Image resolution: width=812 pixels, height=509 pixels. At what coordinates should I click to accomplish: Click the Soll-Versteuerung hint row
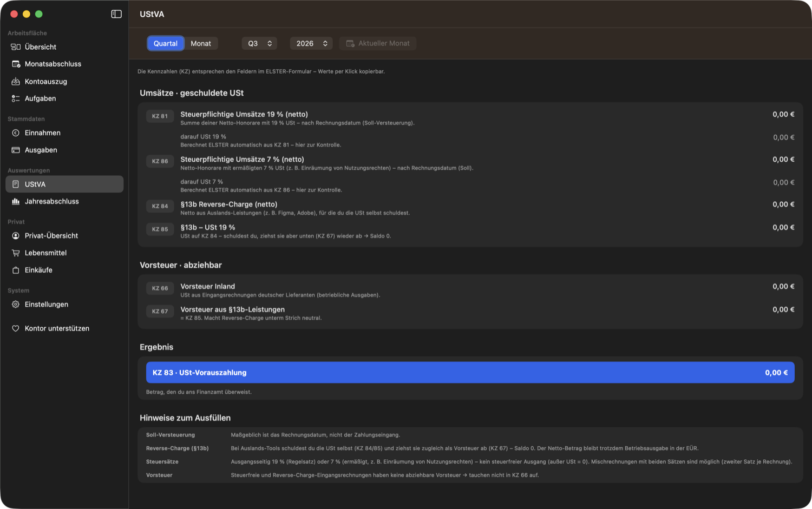(x=470, y=435)
